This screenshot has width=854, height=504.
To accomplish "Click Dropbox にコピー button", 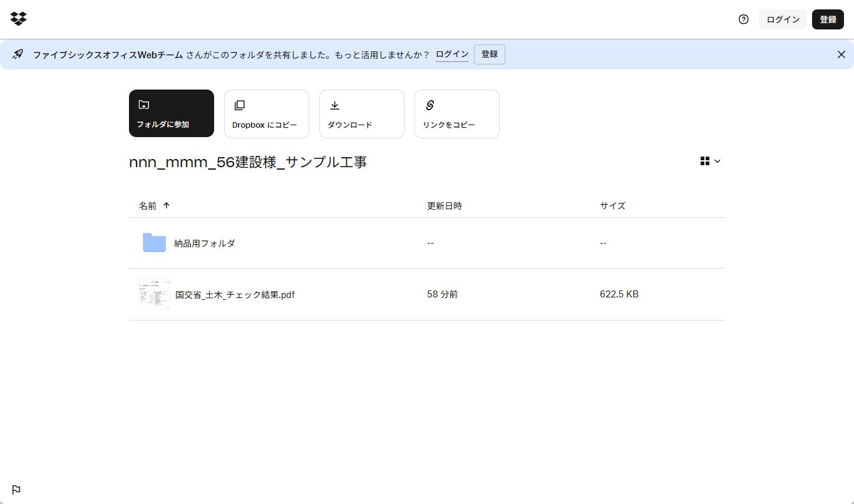I will 267,113.
